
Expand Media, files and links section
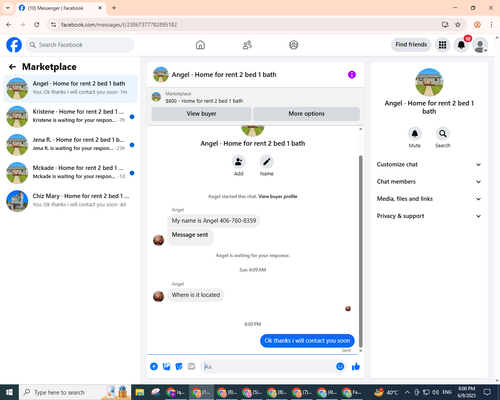pos(429,199)
